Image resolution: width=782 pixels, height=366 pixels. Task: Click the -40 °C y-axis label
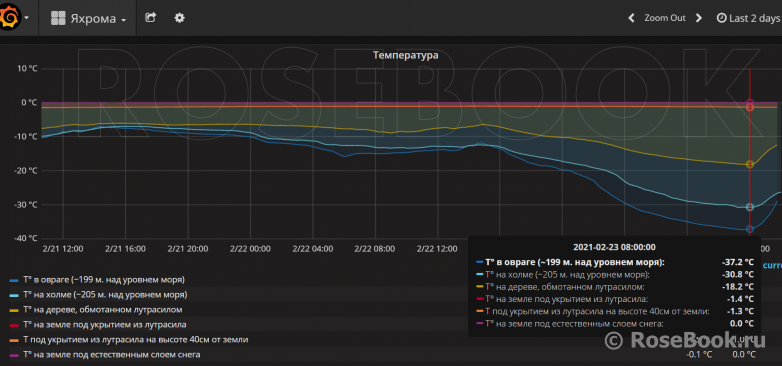point(25,238)
